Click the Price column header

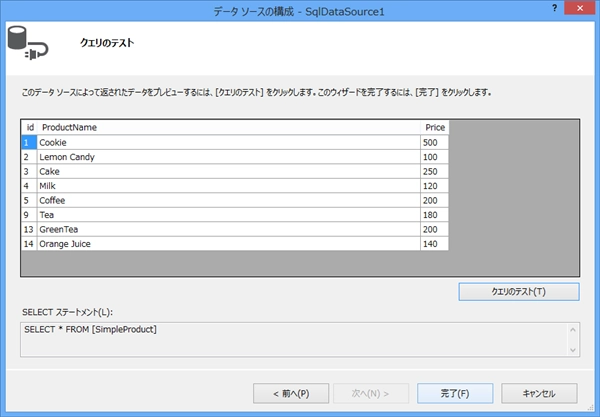pyautogui.click(x=435, y=127)
